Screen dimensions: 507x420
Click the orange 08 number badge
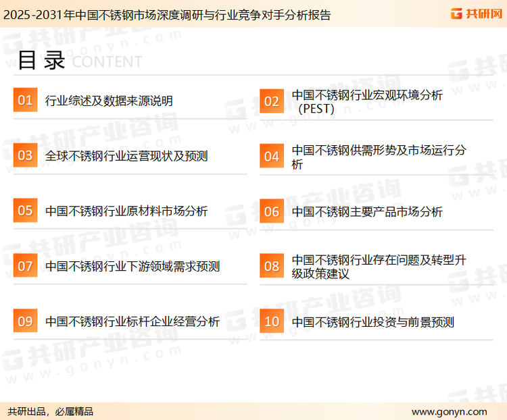point(272,266)
